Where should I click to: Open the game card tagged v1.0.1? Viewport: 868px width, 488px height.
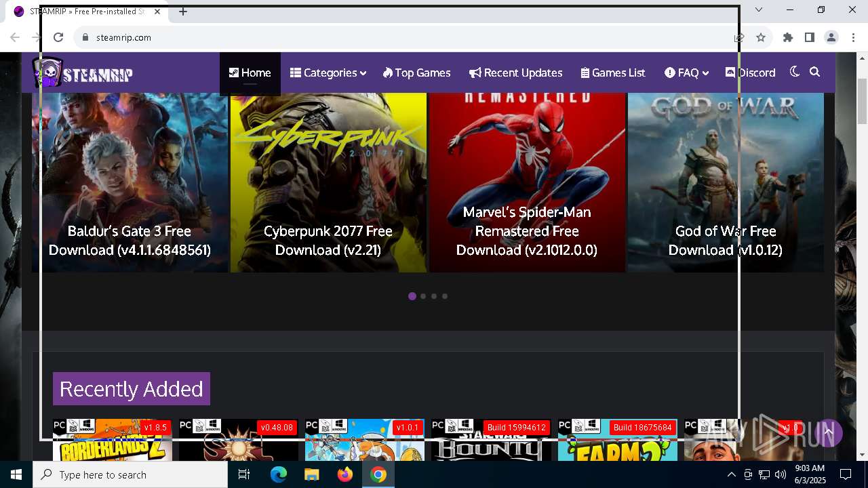pyautogui.click(x=365, y=440)
